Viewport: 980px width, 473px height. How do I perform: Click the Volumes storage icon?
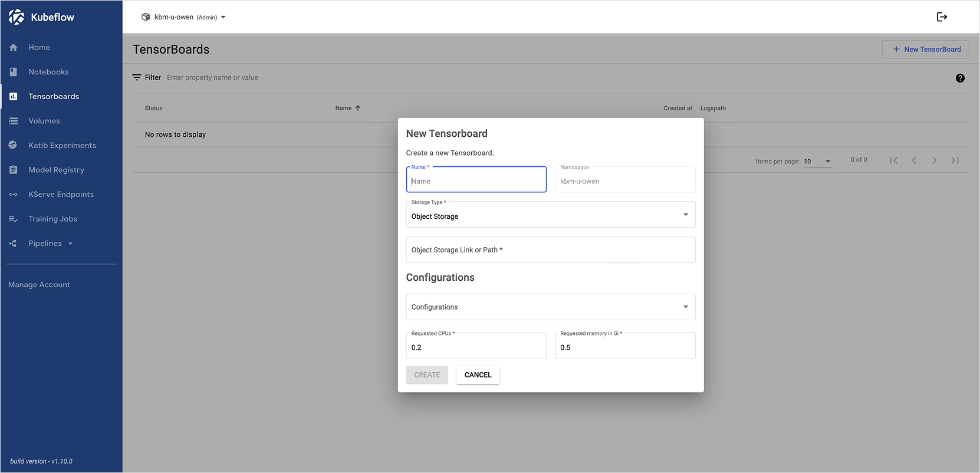click(14, 121)
